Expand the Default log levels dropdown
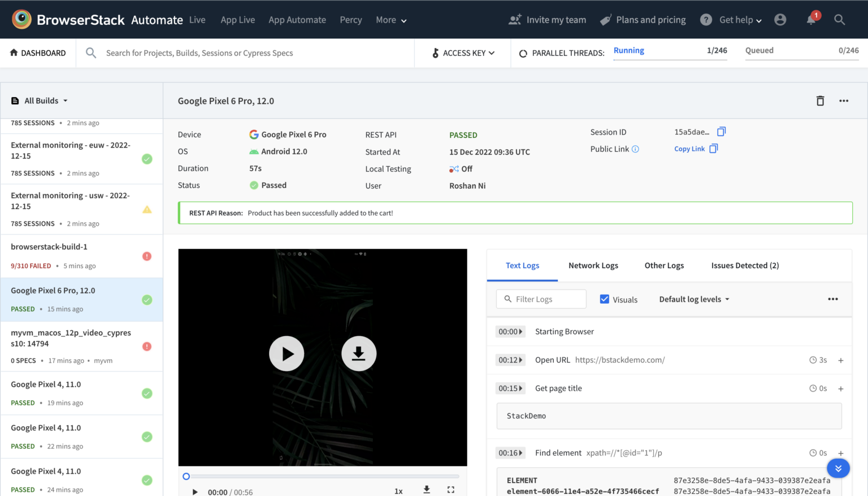The width and height of the screenshot is (868, 496). pyautogui.click(x=693, y=299)
